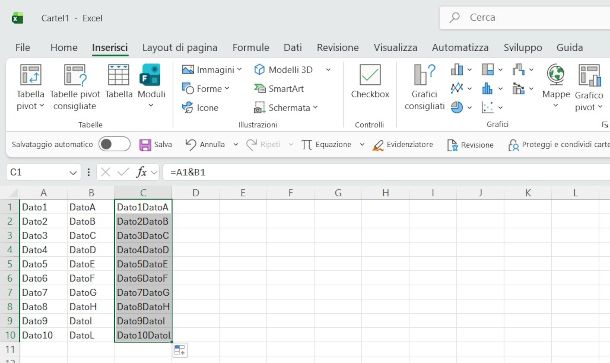Click the Insert function fx button
Viewport: 610px width, 363px height.
pos(141,172)
